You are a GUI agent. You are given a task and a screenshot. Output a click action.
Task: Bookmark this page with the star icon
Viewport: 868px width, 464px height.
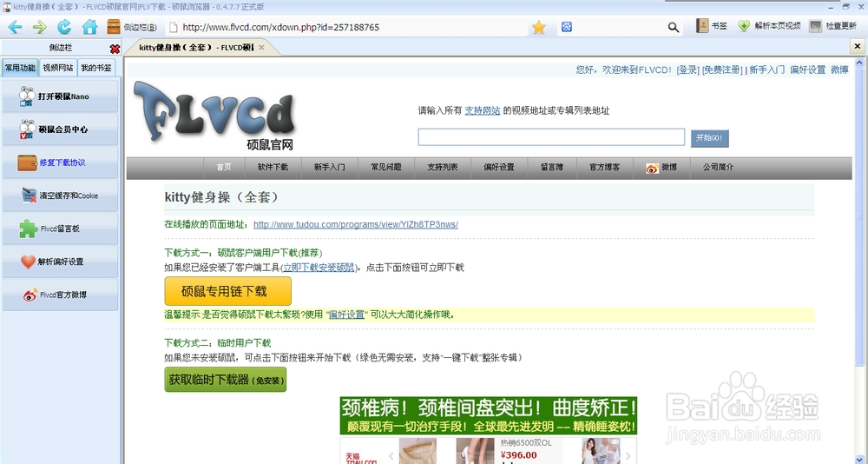pos(539,27)
